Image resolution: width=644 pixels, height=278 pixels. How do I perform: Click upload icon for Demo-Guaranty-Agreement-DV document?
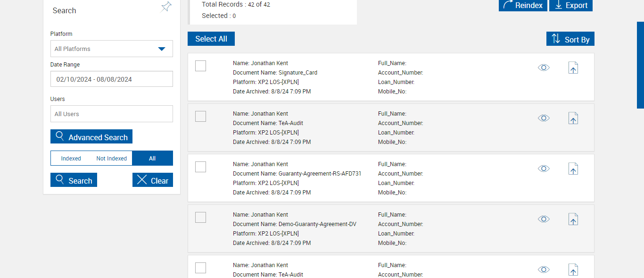(573, 219)
